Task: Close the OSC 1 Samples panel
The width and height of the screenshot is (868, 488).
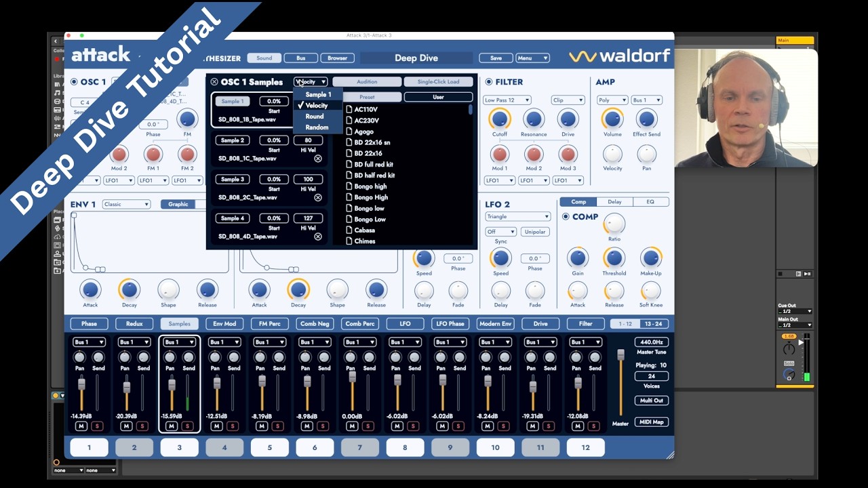Action: coord(214,82)
